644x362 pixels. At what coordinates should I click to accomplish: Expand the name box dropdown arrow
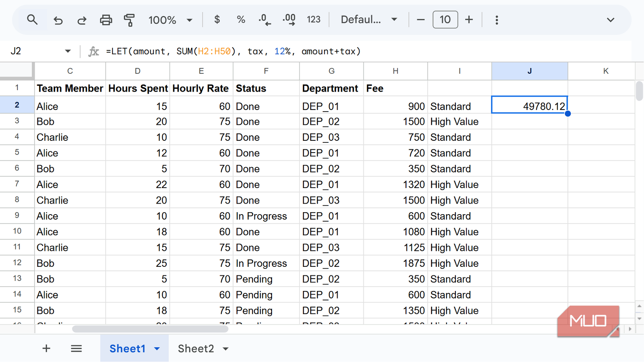68,51
